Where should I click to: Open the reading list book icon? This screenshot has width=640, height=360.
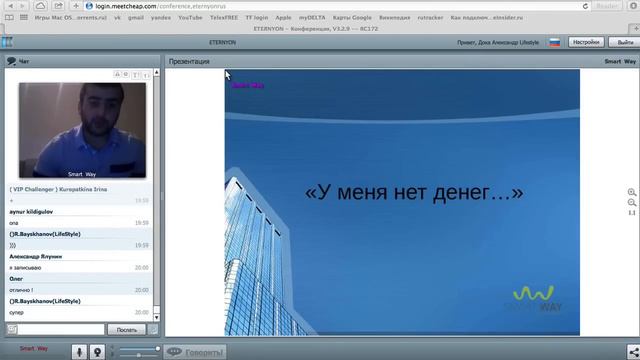(9, 18)
